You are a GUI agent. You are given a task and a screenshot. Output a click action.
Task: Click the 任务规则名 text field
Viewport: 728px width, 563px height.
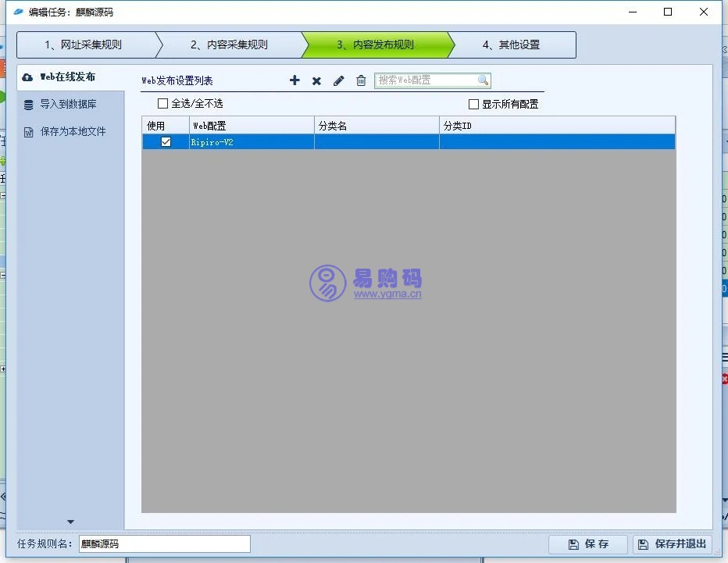pyautogui.click(x=164, y=544)
